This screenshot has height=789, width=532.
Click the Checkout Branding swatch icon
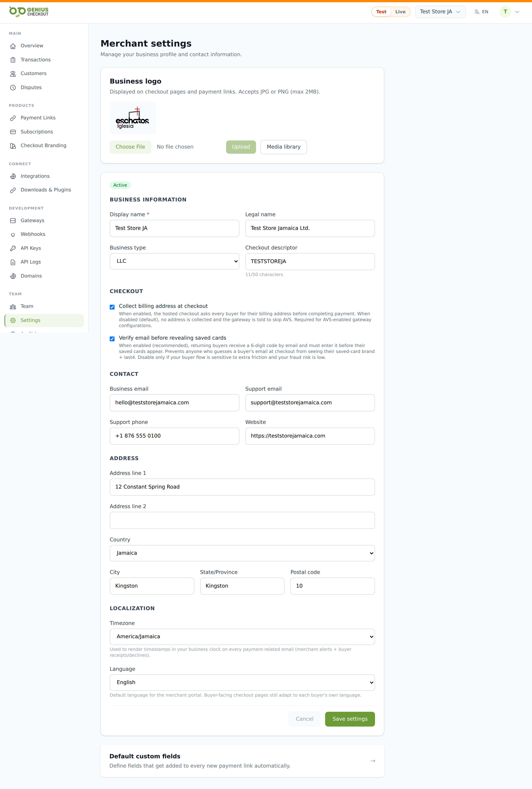pos(13,146)
